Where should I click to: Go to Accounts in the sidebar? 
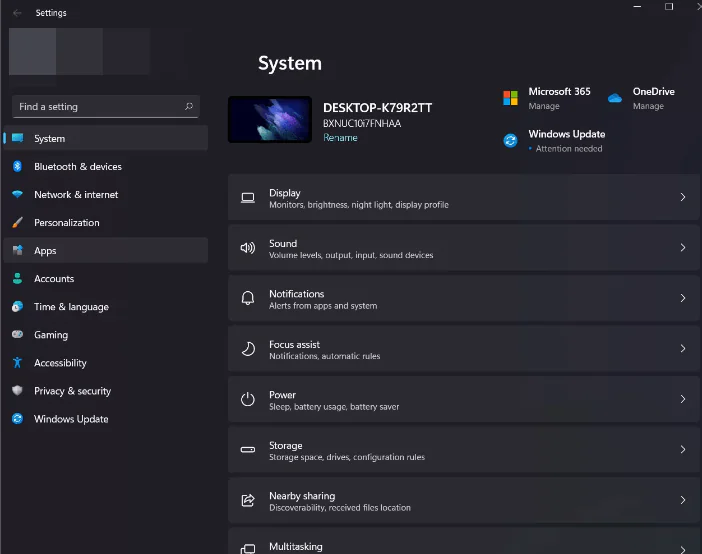tap(54, 279)
